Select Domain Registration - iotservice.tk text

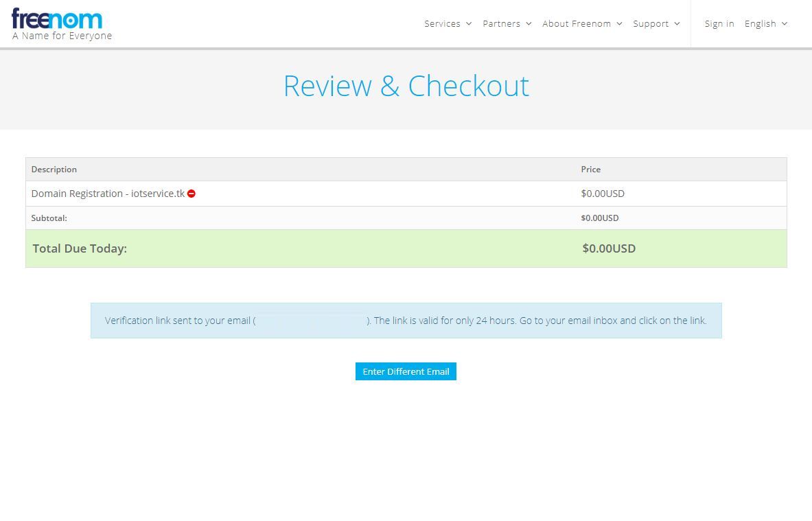tap(108, 194)
